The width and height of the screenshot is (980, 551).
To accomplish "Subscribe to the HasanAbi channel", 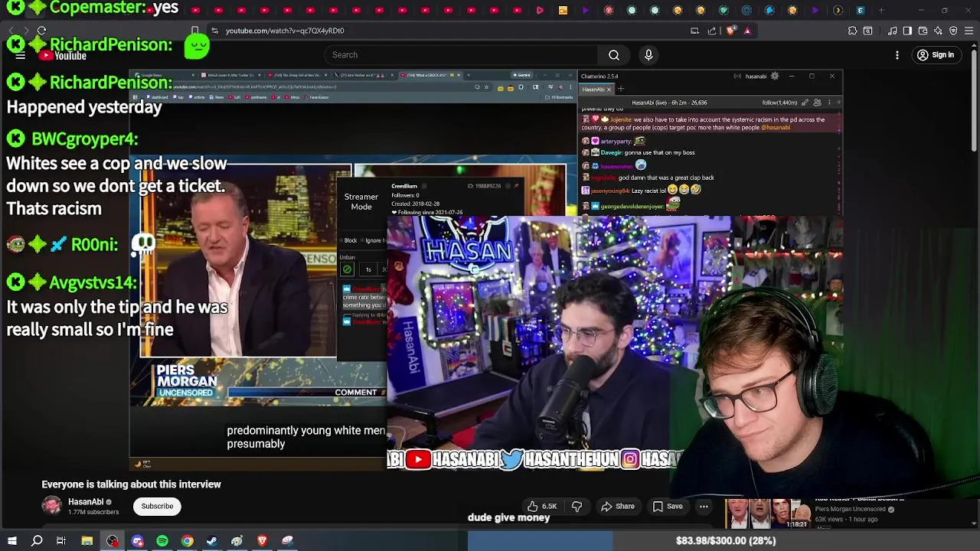I will click(157, 507).
